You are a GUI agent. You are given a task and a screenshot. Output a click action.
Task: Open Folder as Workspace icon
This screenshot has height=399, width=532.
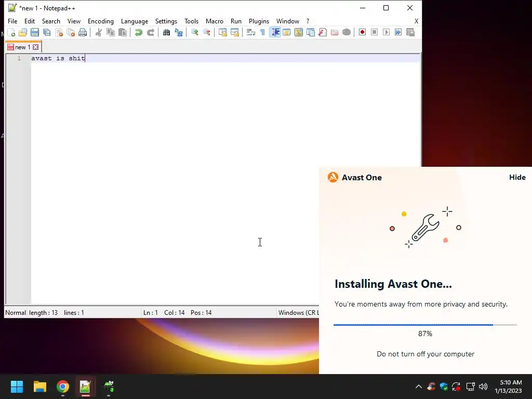335,32
